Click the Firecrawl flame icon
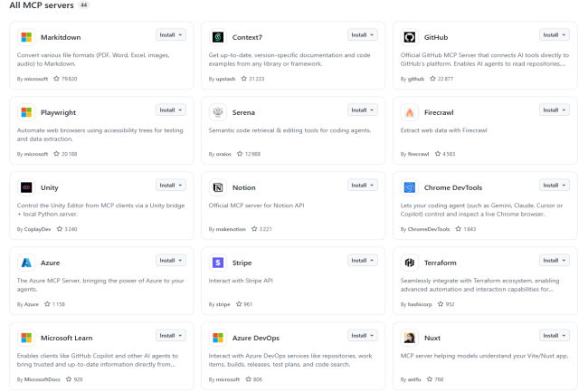Viewport: 588px width, 392px height. tap(410, 112)
